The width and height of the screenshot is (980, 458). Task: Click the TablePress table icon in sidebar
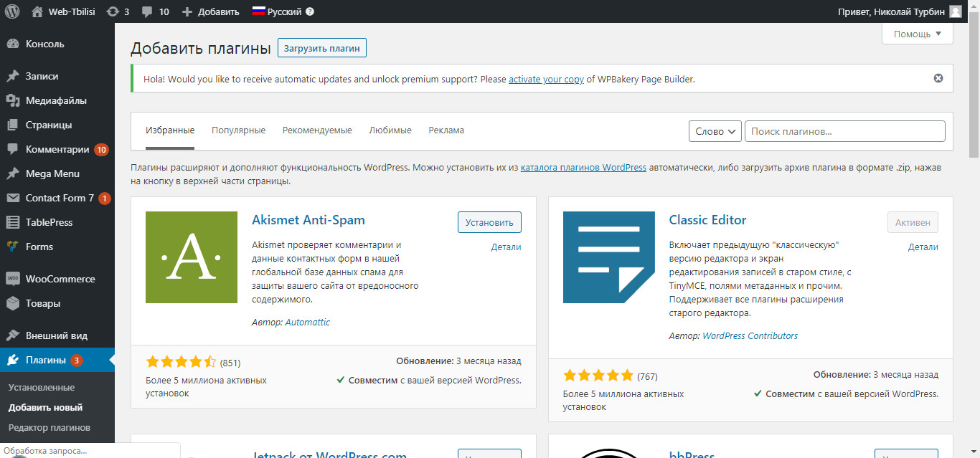point(13,222)
